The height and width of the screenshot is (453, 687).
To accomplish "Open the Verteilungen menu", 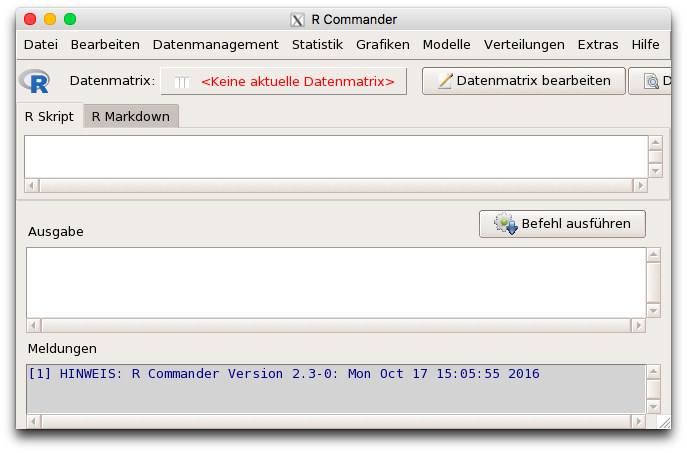I will pos(524,45).
